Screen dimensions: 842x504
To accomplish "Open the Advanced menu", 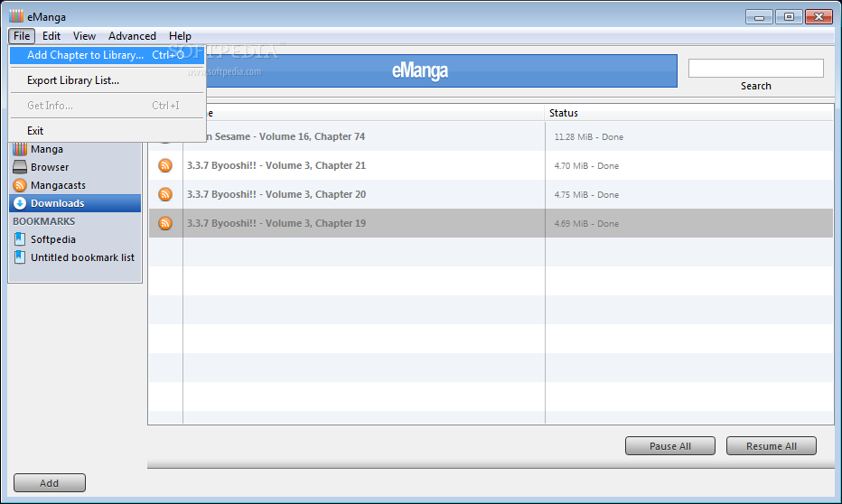I will [132, 36].
